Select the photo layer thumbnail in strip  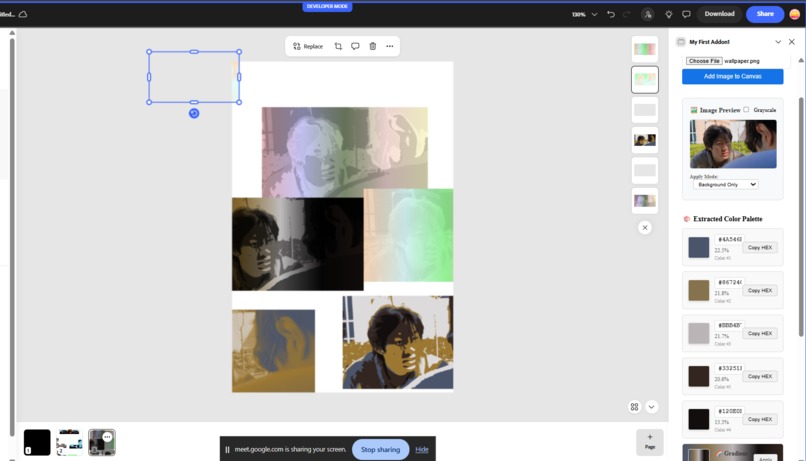click(645, 140)
